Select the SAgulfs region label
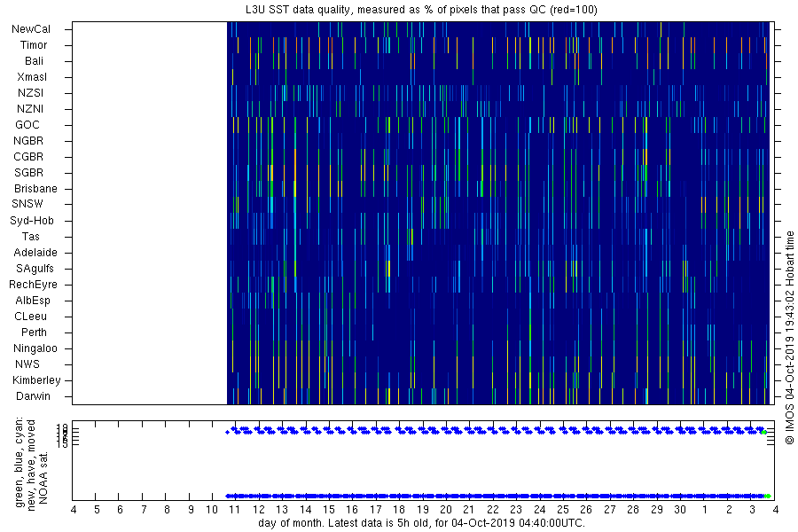The image size is (798, 532). pyautogui.click(x=35, y=269)
